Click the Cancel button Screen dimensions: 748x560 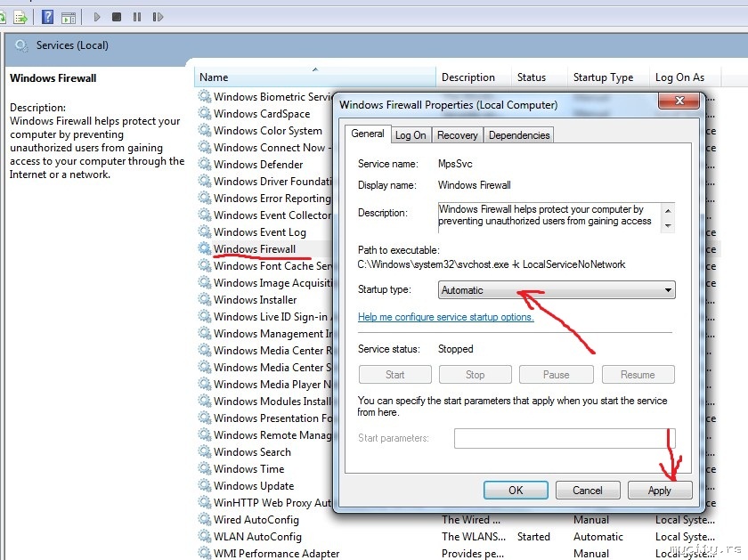pyautogui.click(x=588, y=491)
